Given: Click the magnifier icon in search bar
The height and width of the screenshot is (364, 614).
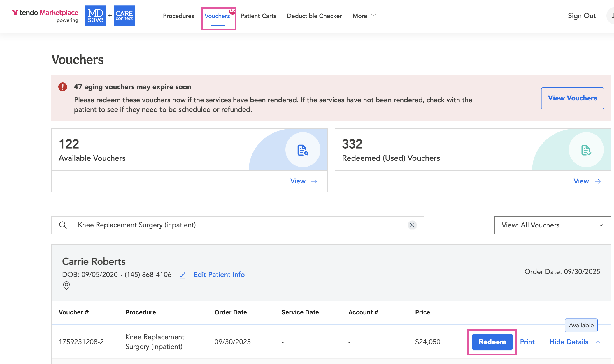Looking at the screenshot, I should point(63,225).
